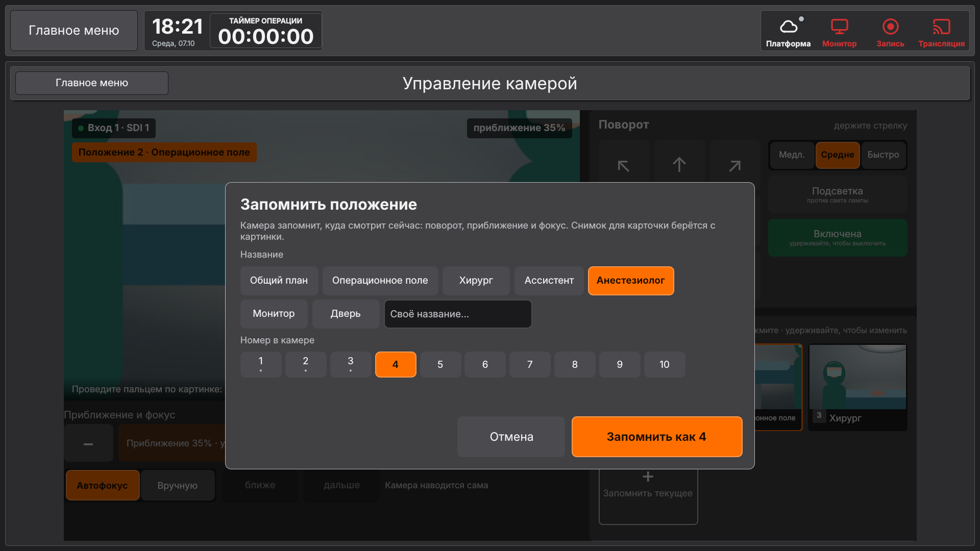
Task: Click the operation timer 00:00:00
Action: [266, 36]
